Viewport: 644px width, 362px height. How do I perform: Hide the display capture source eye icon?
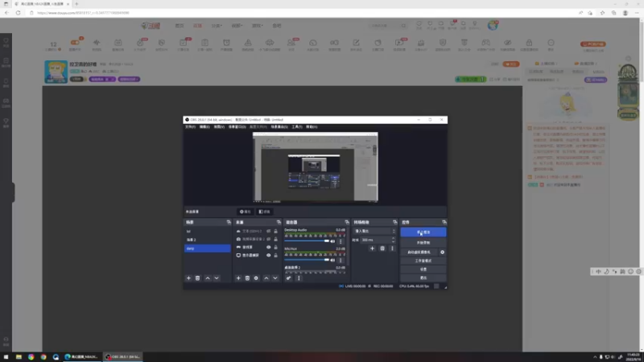coord(269,255)
